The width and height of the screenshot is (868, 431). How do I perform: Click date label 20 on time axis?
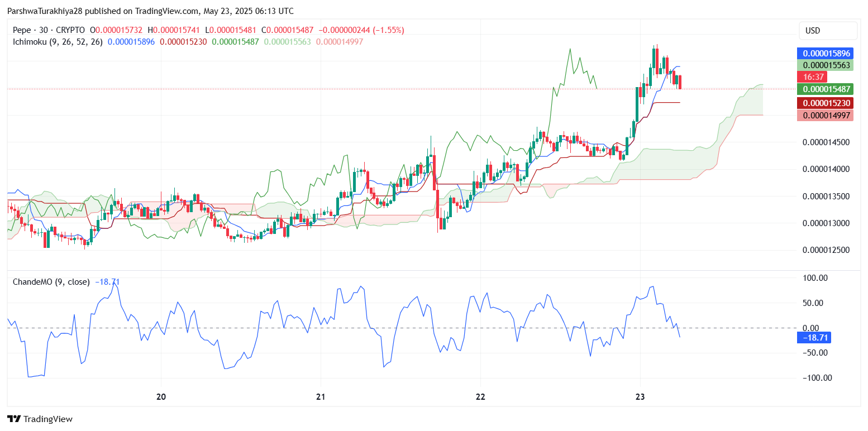click(x=161, y=398)
